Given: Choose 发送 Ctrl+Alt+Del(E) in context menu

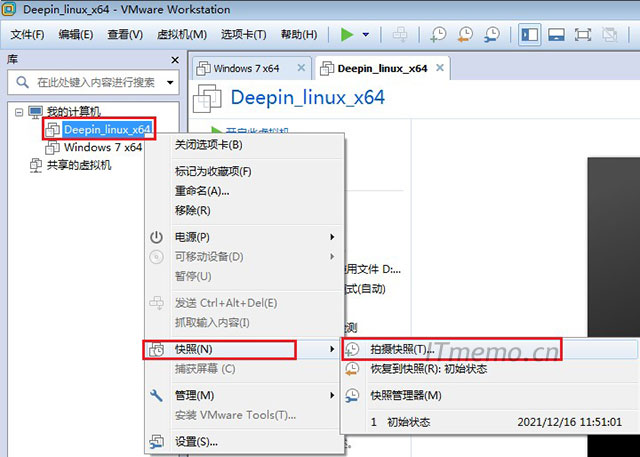Looking at the screenshot, I should click(244, 303).
